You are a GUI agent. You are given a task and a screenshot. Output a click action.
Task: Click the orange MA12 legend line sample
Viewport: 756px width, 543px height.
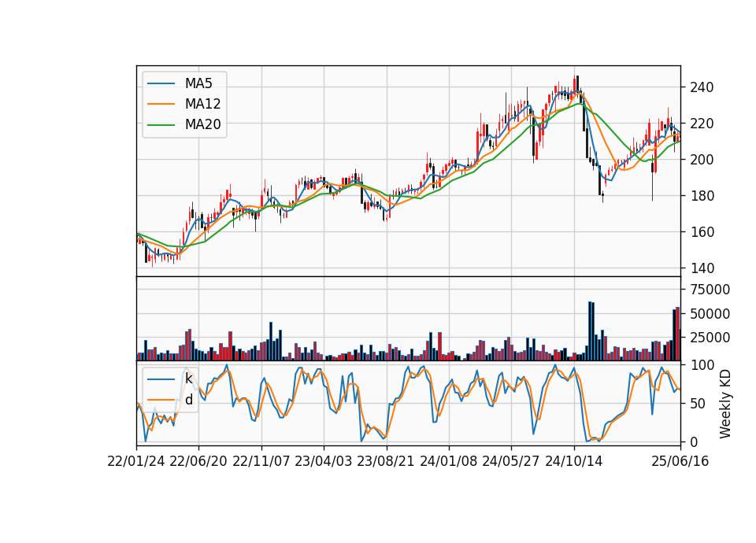pos(161,104)
